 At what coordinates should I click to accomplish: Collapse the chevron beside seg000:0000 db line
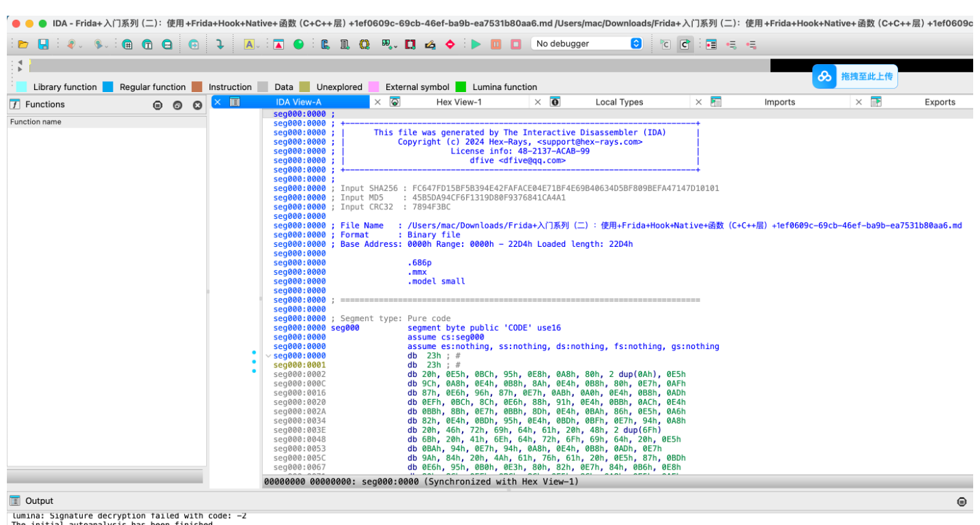coord(268,356)
